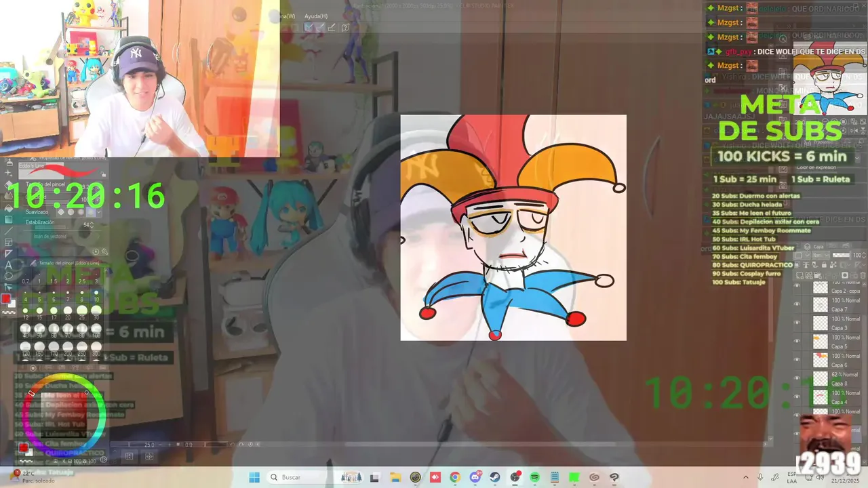Click the red foreground color swatch
The width and height of the screenshot is (868, 488).
pyautogui.click(x=6, y=299)
